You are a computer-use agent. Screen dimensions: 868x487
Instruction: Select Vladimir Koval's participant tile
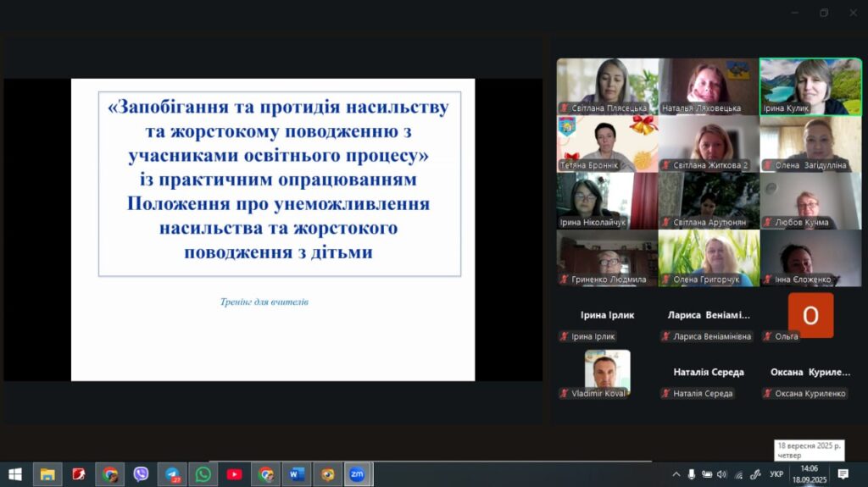(607, 373)
